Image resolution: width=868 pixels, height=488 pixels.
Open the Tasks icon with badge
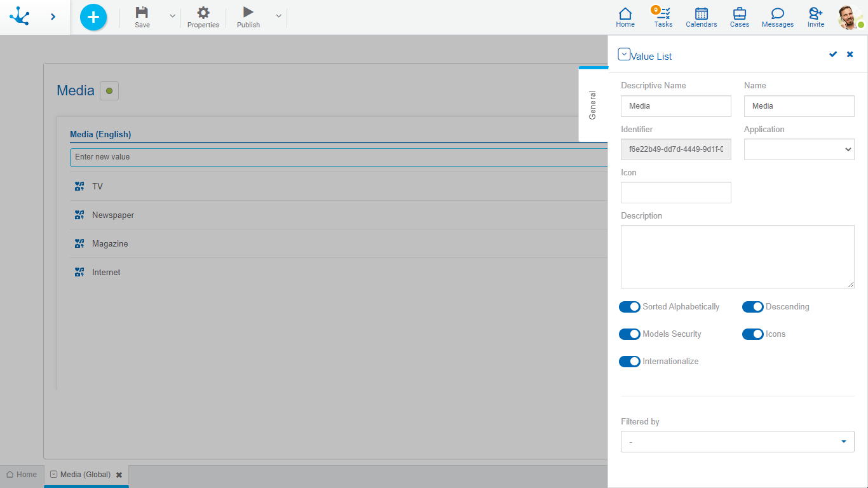click(663, 14)
